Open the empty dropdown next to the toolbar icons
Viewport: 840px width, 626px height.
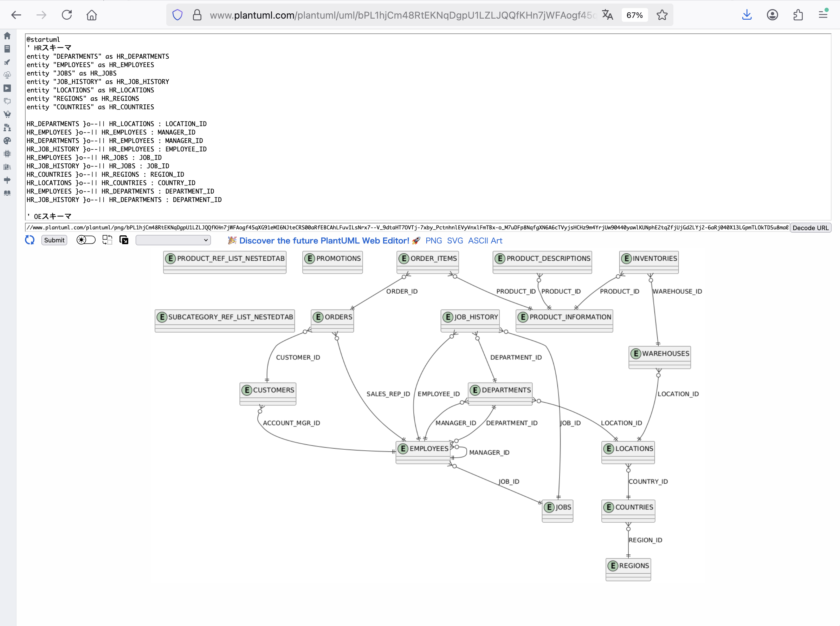[173, 240]
